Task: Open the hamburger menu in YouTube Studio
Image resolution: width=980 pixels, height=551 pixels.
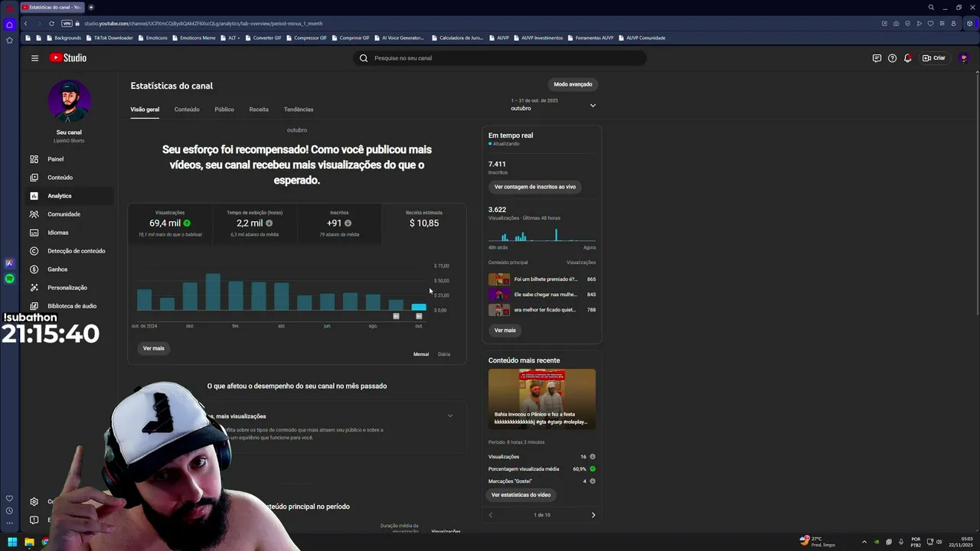Action: point(34,58)
